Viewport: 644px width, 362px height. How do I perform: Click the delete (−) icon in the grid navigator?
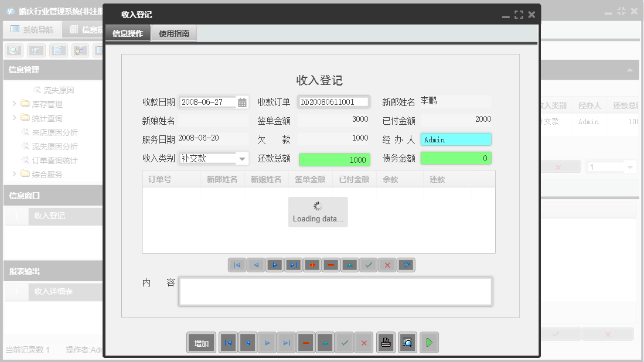coord(330,265)
